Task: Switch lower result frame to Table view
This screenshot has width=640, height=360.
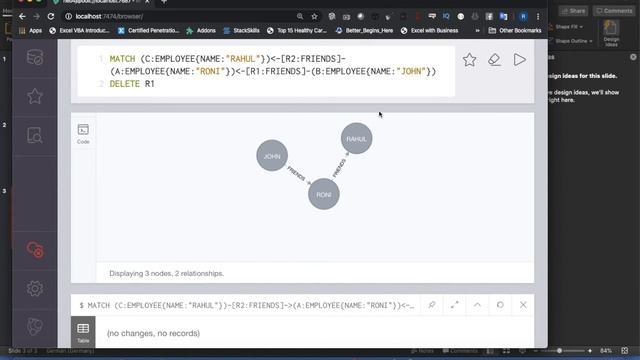Action: [83, 332]
